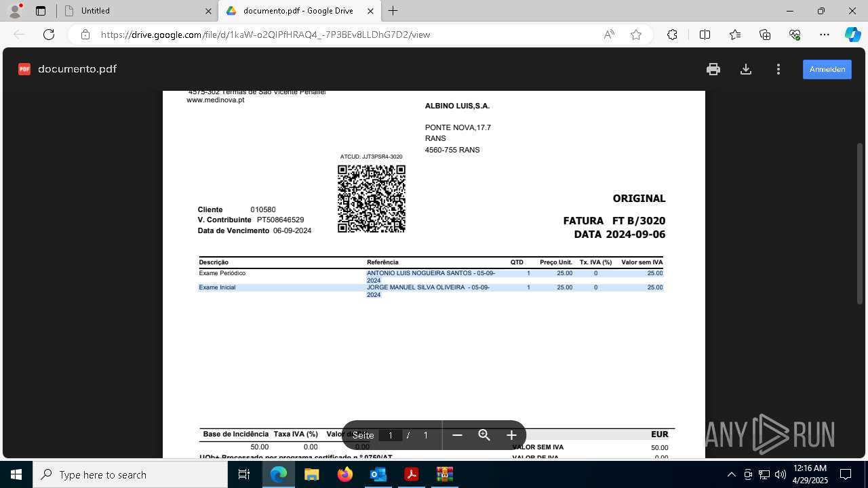
Task: Select JORGE MANUEL SILVA OLIVEIRA reference
Action: (429, 291)
